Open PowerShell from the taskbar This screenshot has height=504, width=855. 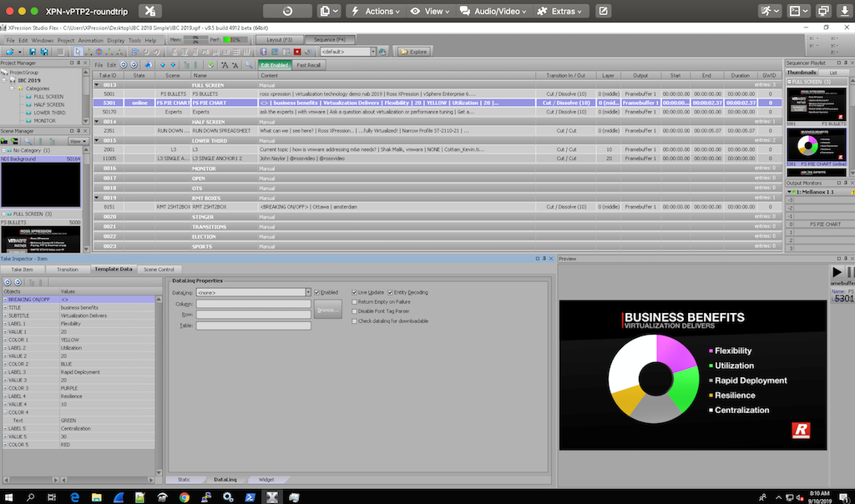(250, 497)
